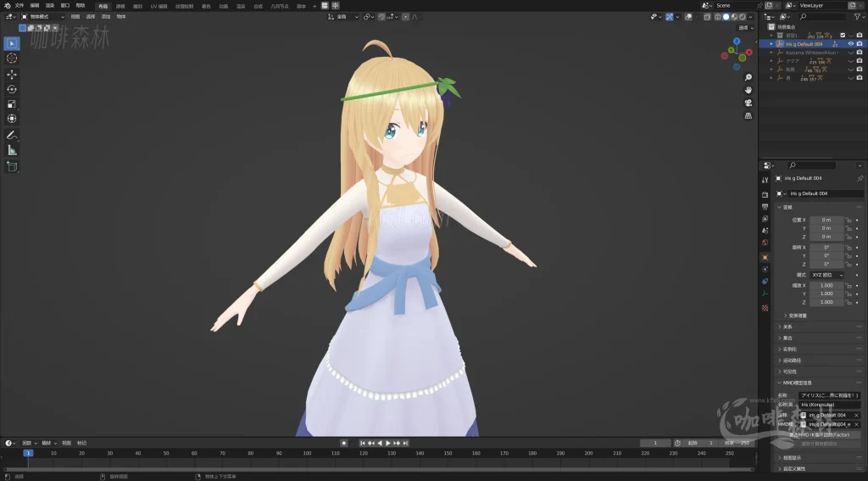Toggle snapping magnet in header
This screenshot has width=868, height=481.
[x=381, y=17]
